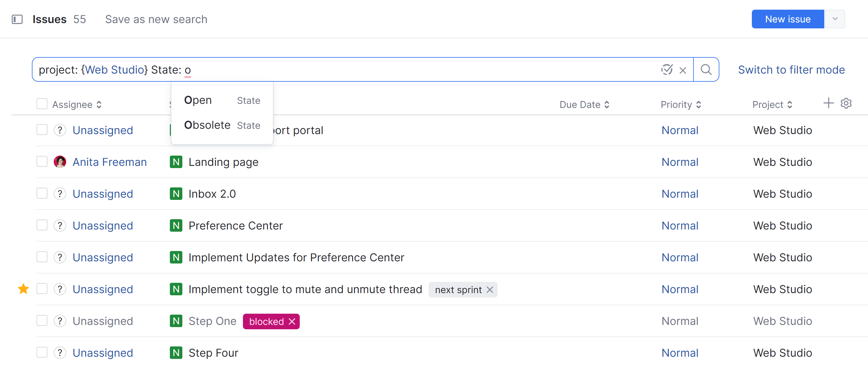Open the Landing page issue
The width and height of the screenshot is (868, 367).
tap(223, 162)
